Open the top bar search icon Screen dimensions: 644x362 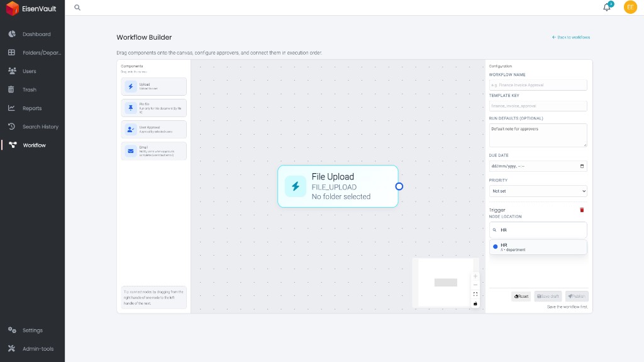tap(77, 8)
